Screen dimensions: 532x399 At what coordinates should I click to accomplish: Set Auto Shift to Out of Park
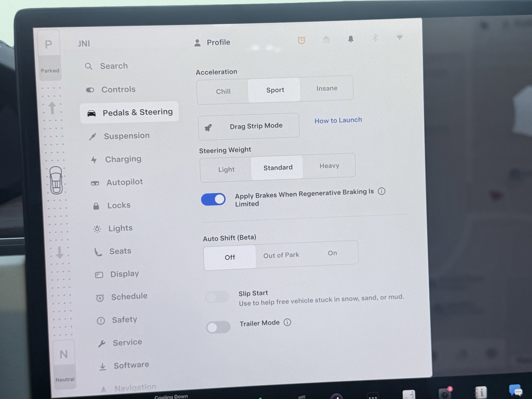pyautogui.click(x=281, y=255)
